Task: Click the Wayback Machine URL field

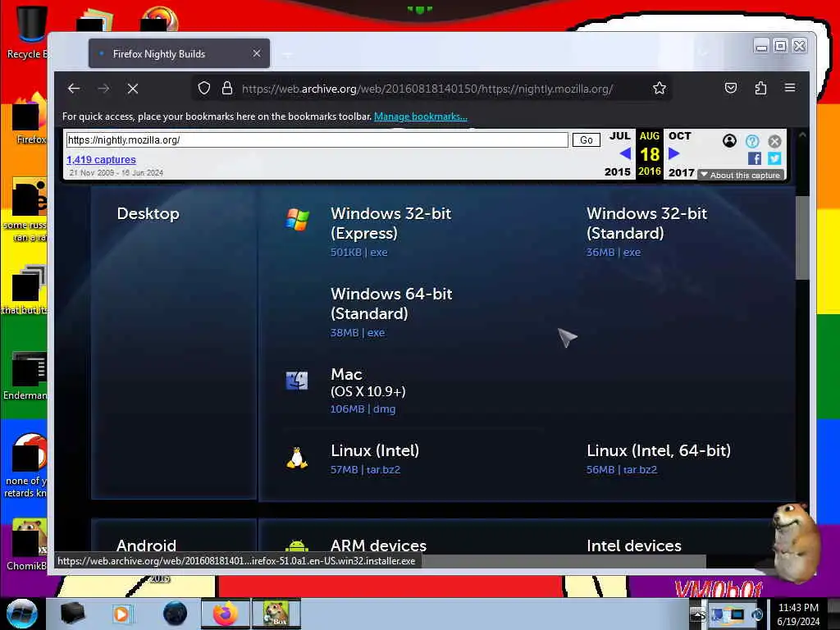Action: (x=317, y=139)
